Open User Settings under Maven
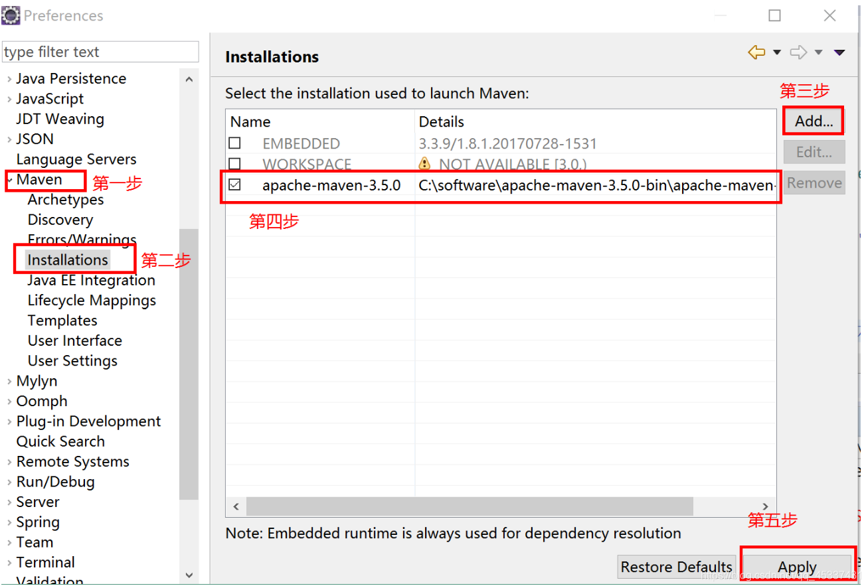 [x=72, y=361]
